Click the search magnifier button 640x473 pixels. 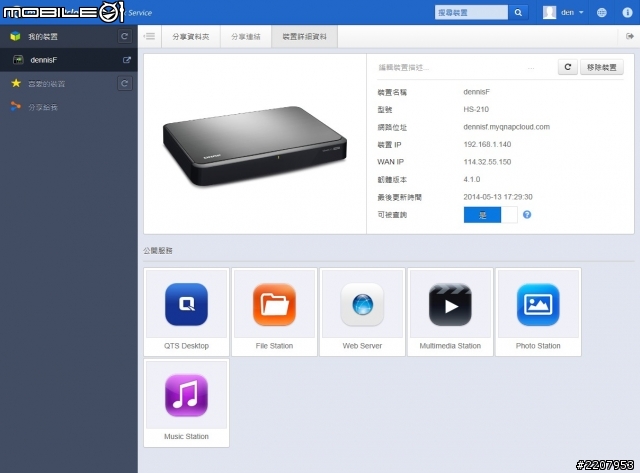pyautogui.click(x=518, y=13)
